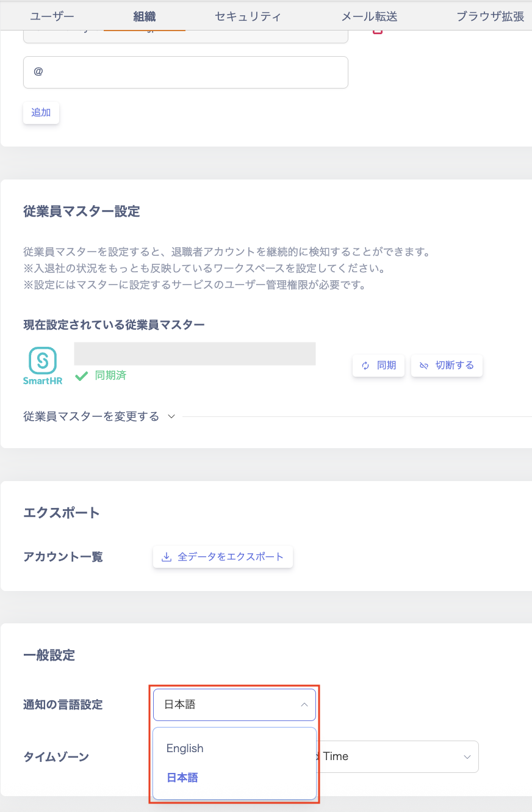Click the green 同期済 checkmark icon
532x812 pixels.
pyautogui.click(x=81, y=375)
